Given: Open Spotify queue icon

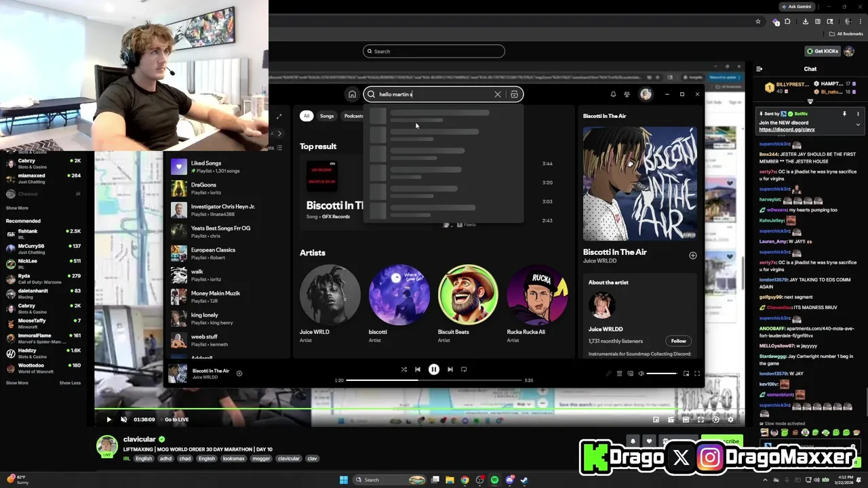Looking at the screenshot, I should click(x=619, y=373).
